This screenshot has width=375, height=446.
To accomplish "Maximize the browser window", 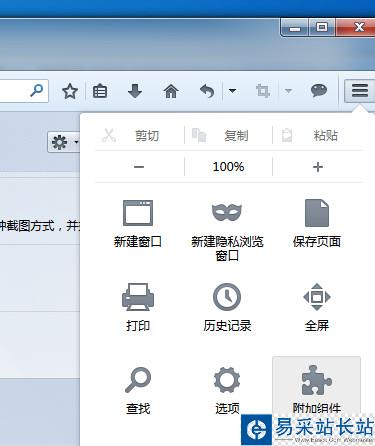I will pos(322,27).
